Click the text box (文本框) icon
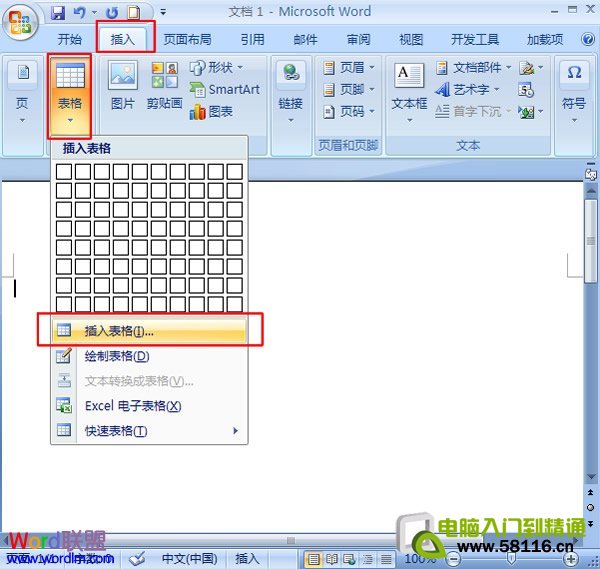 [x=409, y=85]
